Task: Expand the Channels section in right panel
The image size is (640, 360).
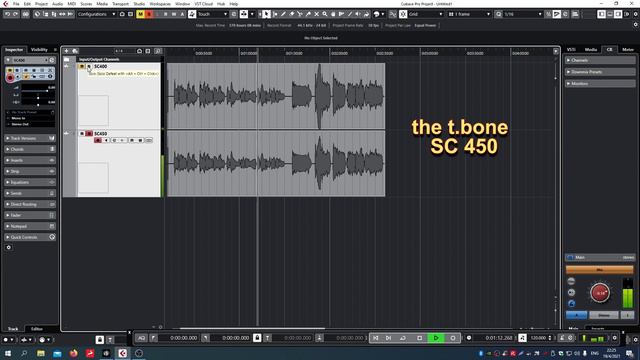Action: [x=600, y=60]
